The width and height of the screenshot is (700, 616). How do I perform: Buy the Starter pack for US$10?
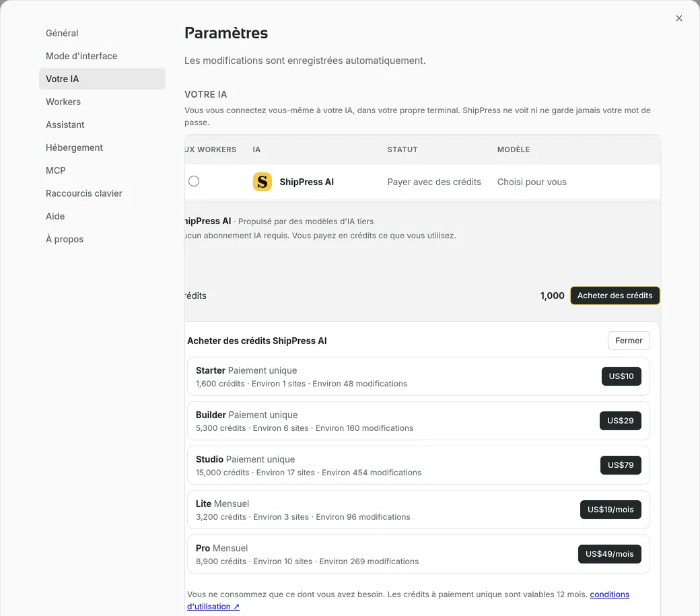(x=621, y=376)
